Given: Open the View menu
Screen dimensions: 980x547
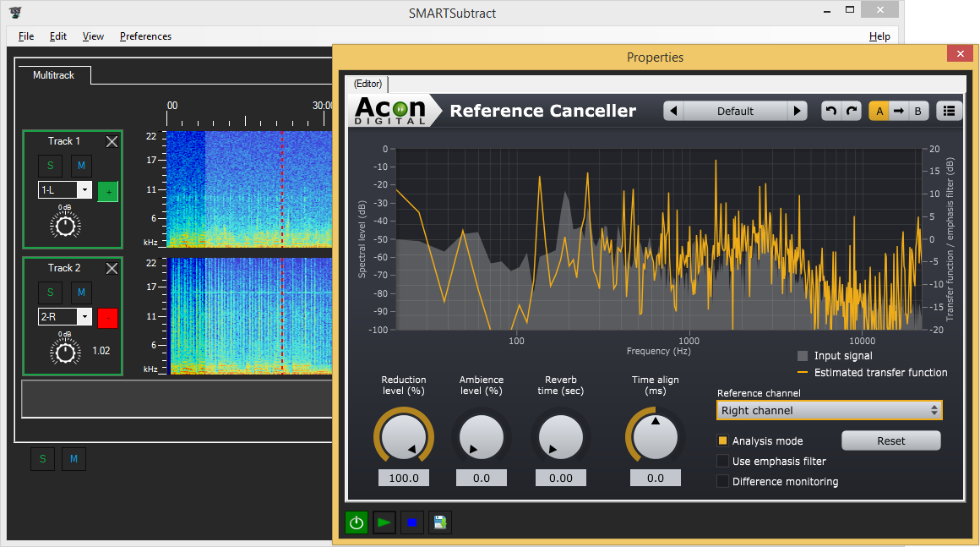Looking at the screenshot, I should point(93,36).
